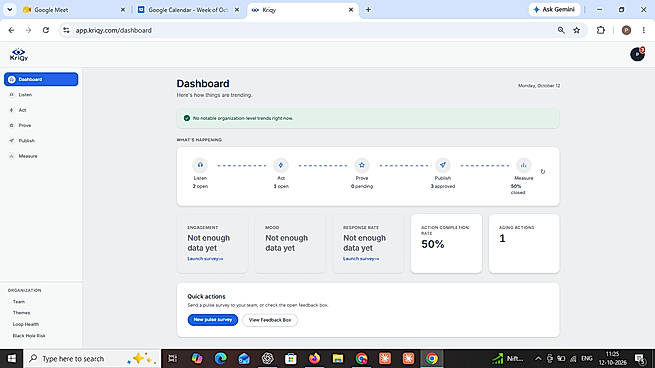Close the Google Meet tab
655x368 pixels.
[x=123, y=10]
